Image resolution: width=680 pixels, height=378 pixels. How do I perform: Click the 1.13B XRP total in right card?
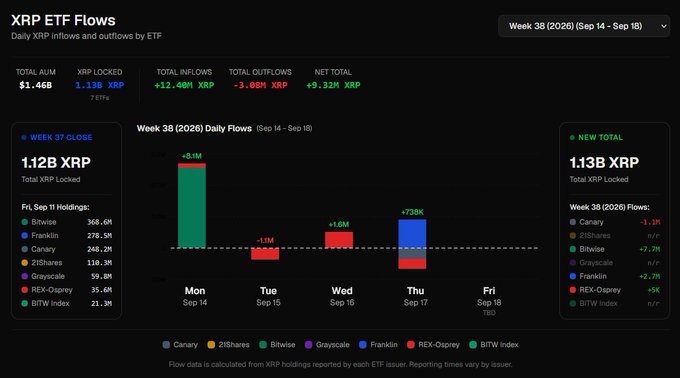(604, 163)
